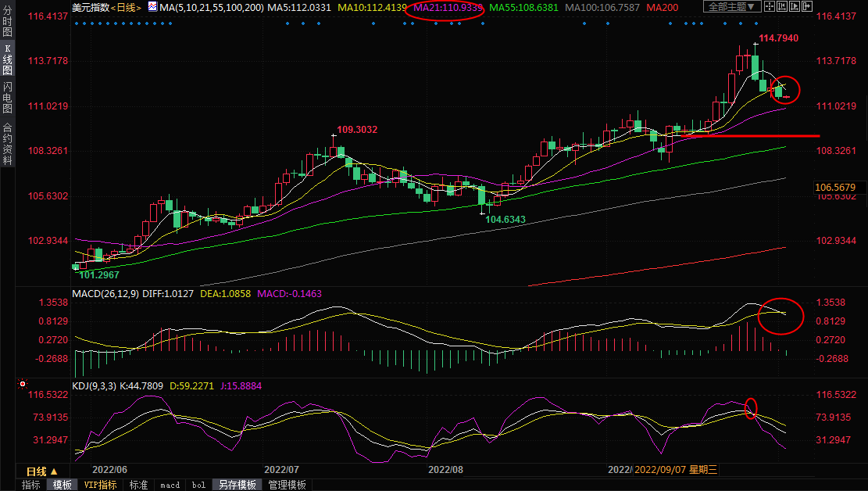Open 管理模板 template manager
The width and height of the screenshot is (868, 491).
(x=287, y=485)
